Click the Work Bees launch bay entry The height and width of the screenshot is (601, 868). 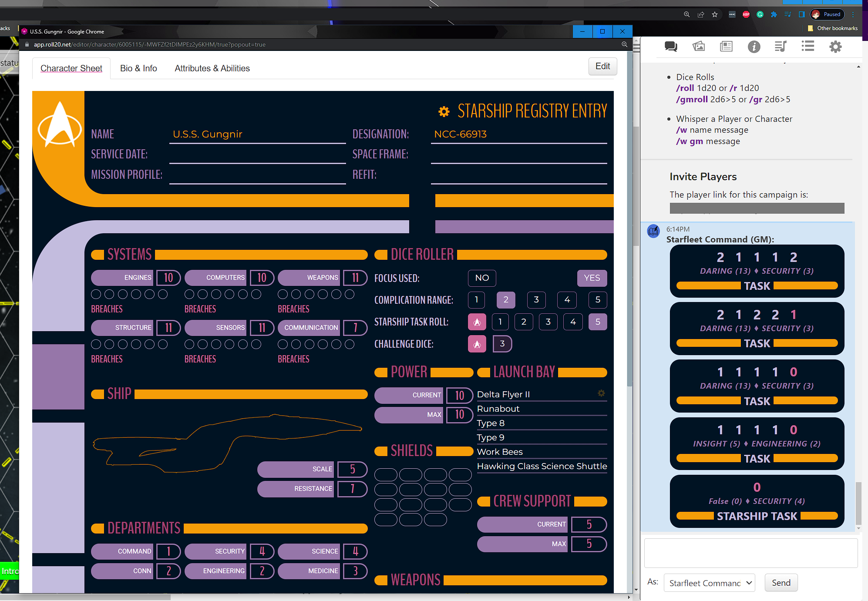[542, 452]
